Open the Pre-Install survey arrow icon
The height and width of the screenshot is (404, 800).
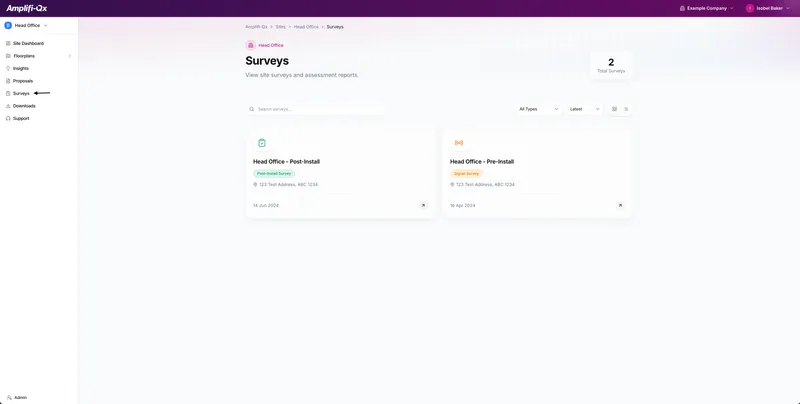point(620,205)
